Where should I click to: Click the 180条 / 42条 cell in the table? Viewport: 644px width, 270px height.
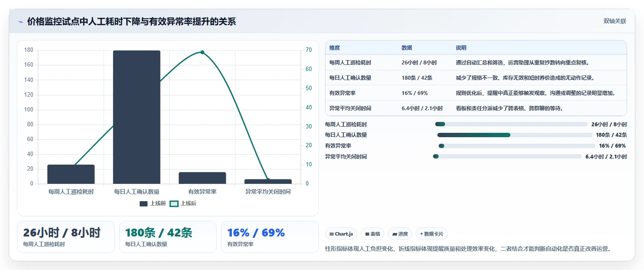pyautogui.click(x=417, y=78)
